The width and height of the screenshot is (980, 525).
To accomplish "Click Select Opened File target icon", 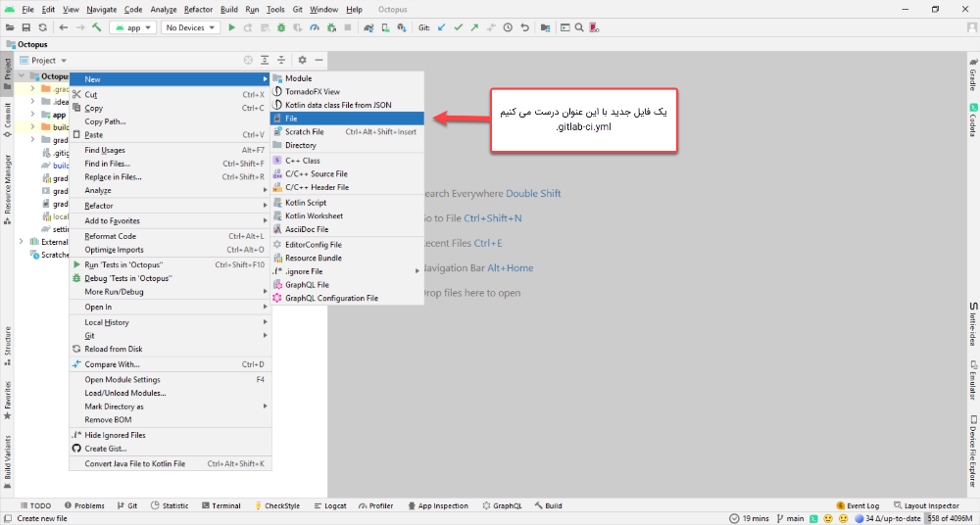I will 248,60.
